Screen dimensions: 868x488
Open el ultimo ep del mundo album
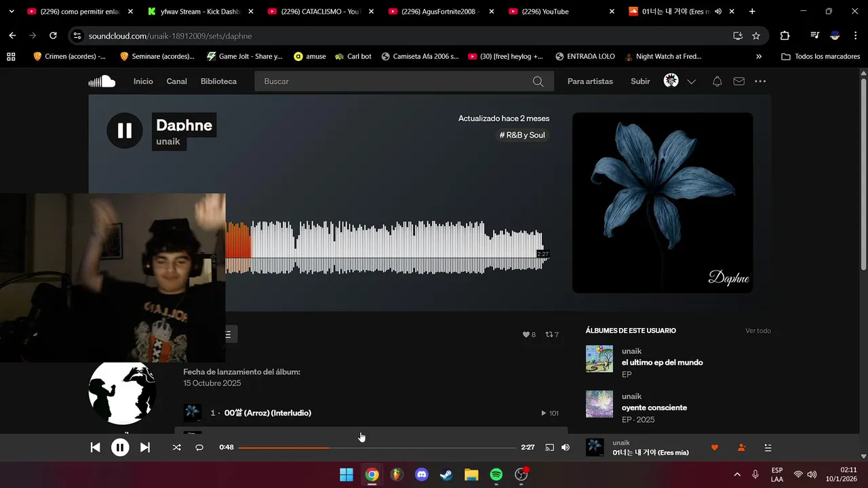click(x=662, y=363)
